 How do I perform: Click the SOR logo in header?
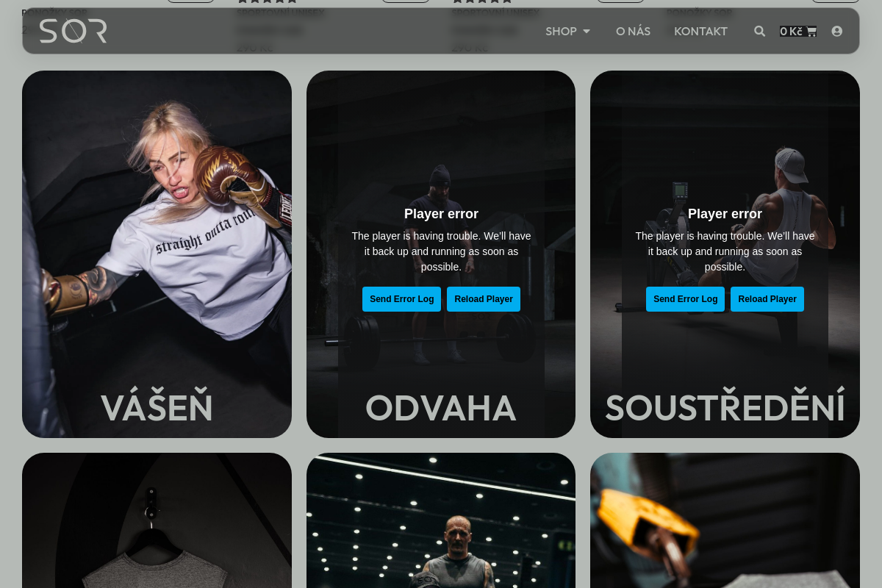[73, 31]
